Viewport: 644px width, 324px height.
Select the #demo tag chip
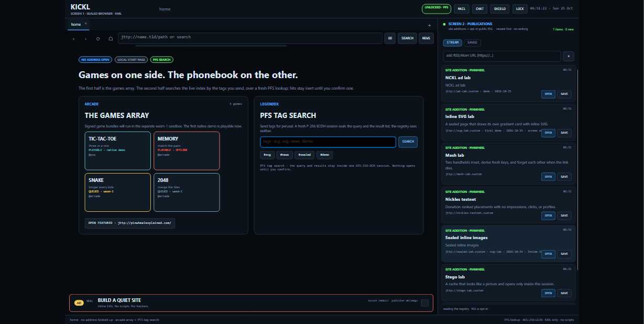[324, 155]
